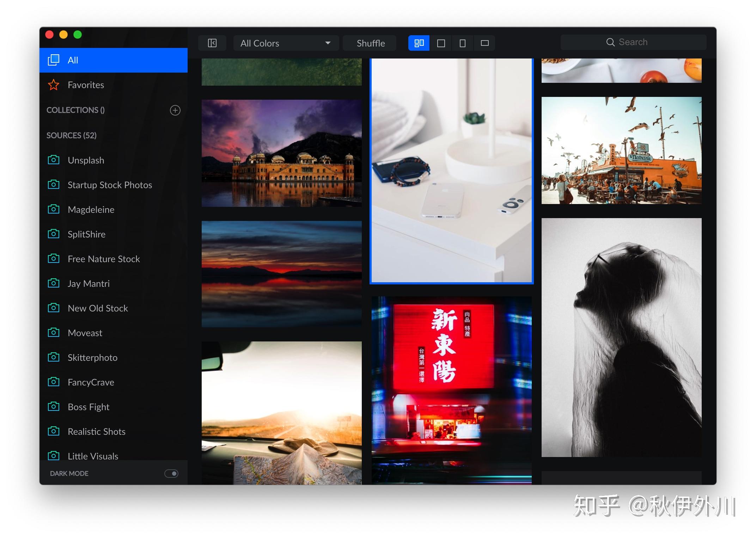The width and height of the screenshot is (756, 537).
Task: Open the All Colors dropdown
Action: [x=286, y=43]
